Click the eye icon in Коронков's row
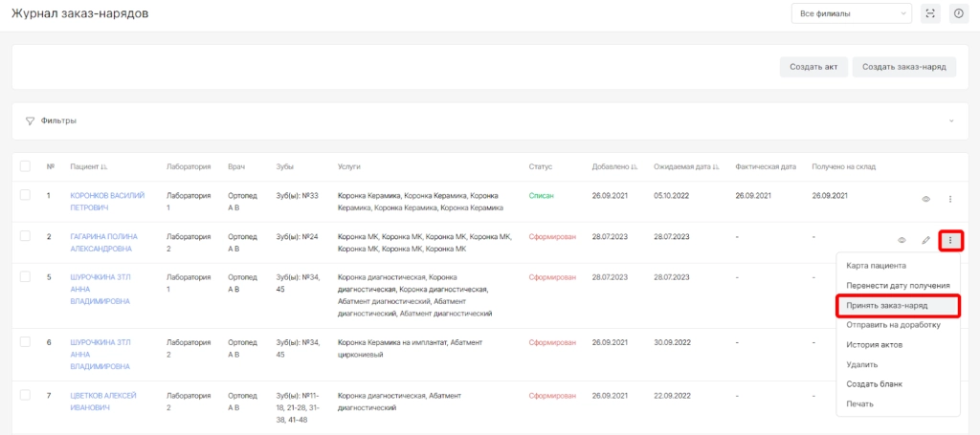 point(925,199)
